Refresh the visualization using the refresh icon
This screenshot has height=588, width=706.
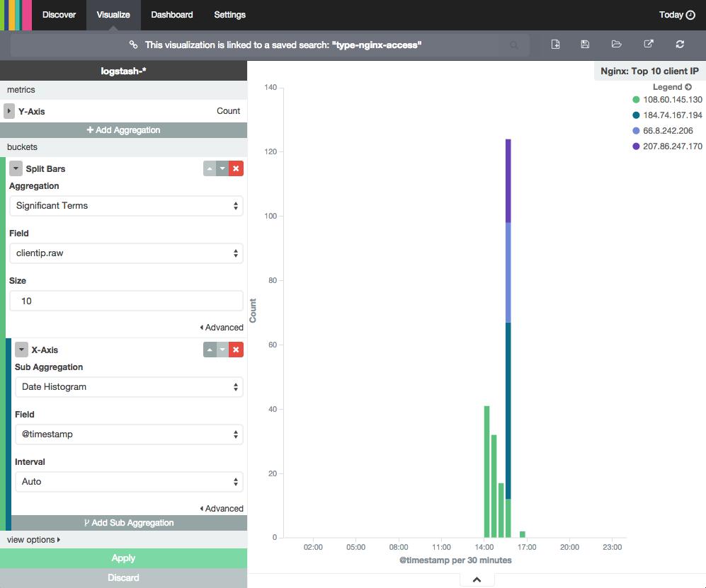click(679, 44)
